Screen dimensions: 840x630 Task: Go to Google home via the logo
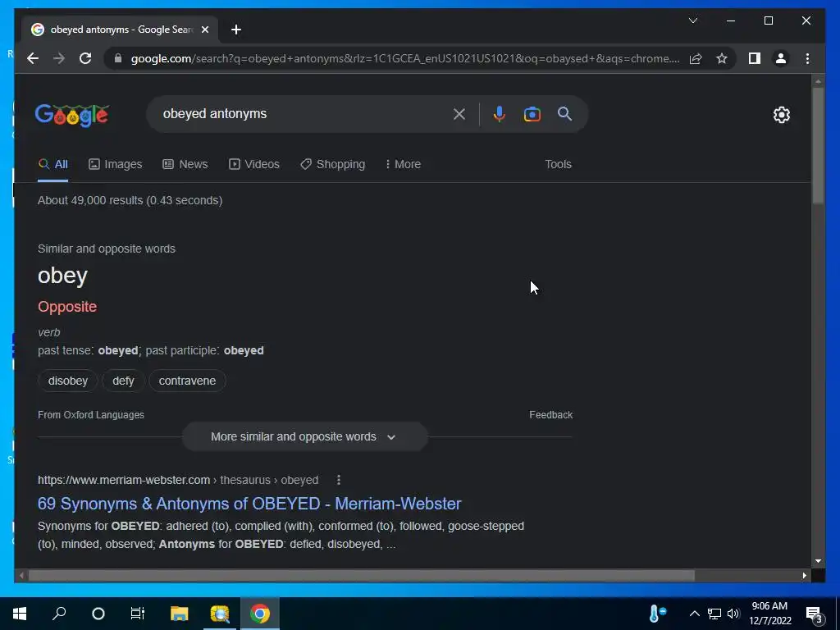[x=72, y=115]
